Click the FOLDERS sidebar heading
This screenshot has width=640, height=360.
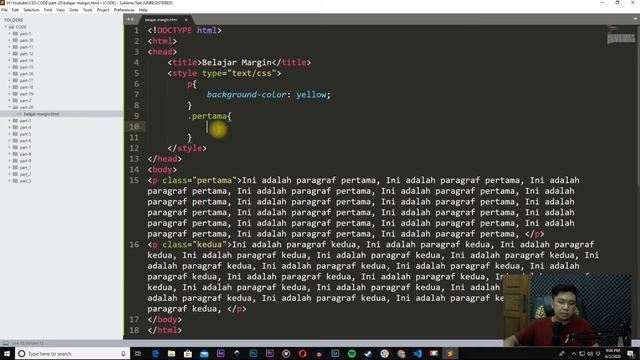click(x=13, y=20)
